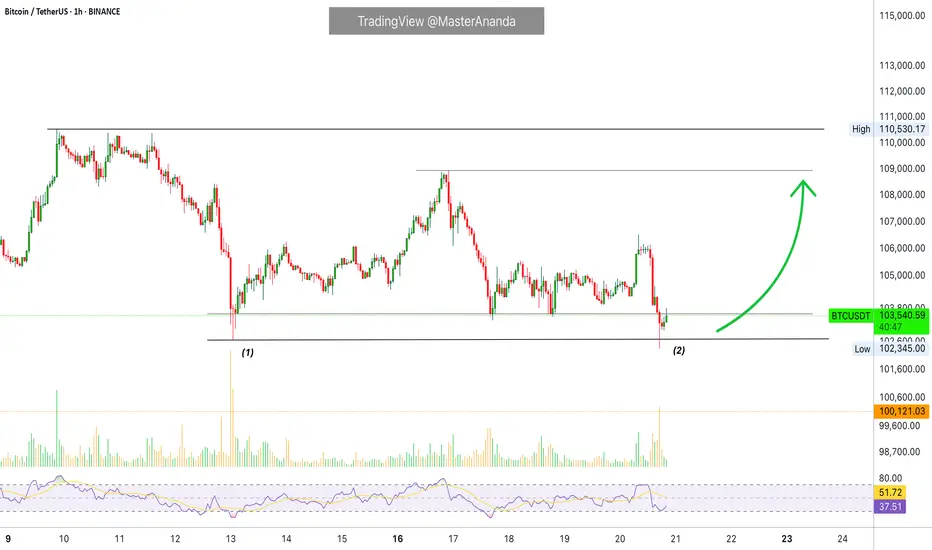This screenshot has width=932, height=550.
Task: Click date 24 on time axis
Action: (x=842, y=539)
